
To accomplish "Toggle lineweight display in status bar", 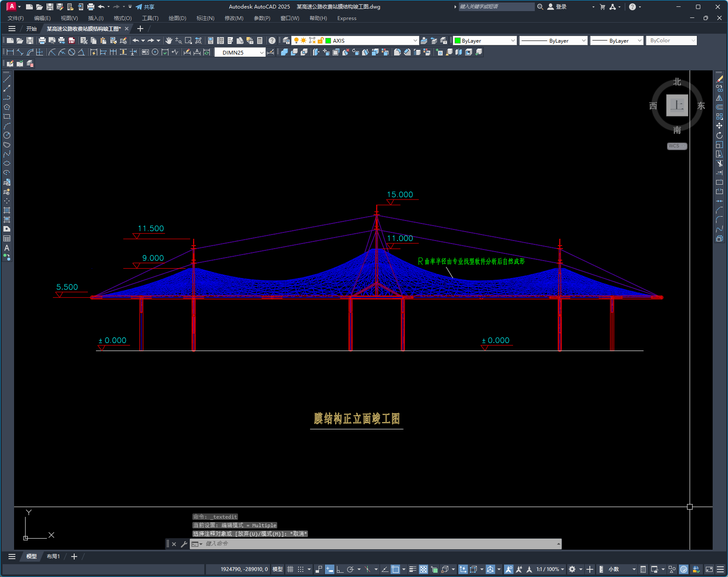I will coord(412,569).
